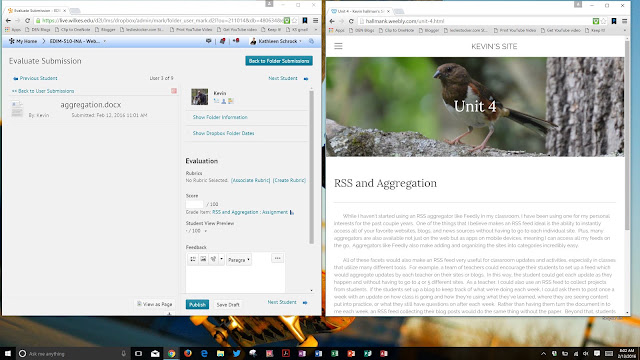Click the insert stuff icon in Feedback toolbar

(193, 259)
